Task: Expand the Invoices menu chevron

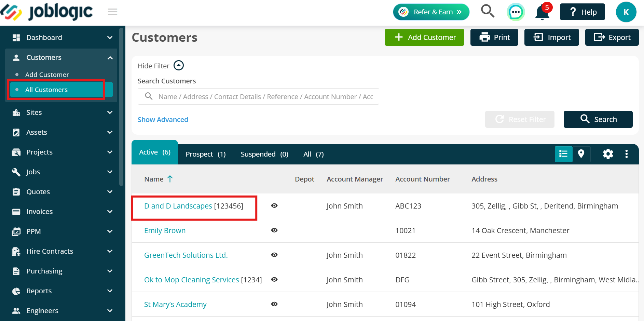Action: (110, 212)
